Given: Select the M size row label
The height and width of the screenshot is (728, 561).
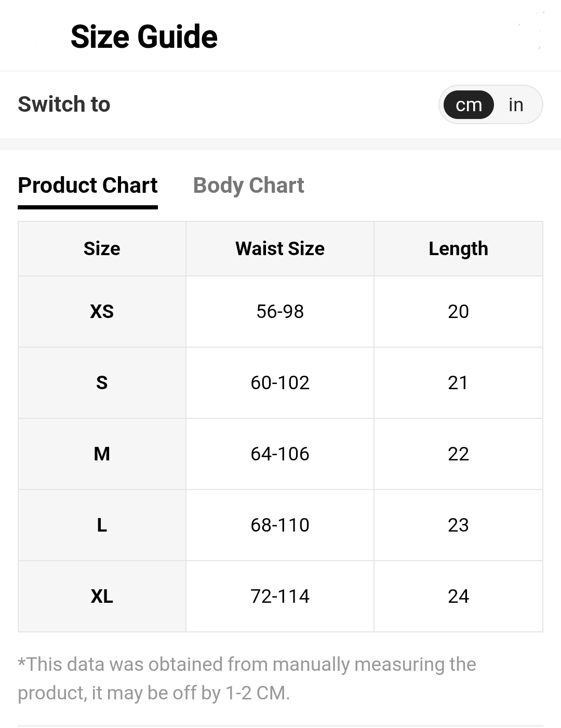Looking at the screenshot, I should click(102, 454).
